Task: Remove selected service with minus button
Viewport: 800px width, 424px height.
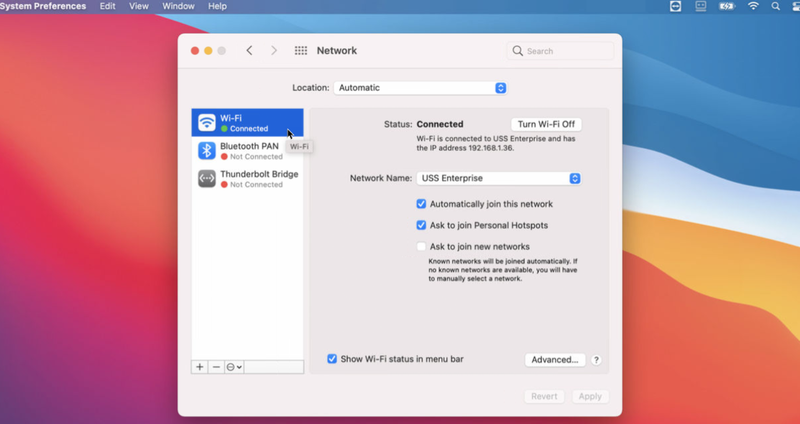Action: [216, 367]
